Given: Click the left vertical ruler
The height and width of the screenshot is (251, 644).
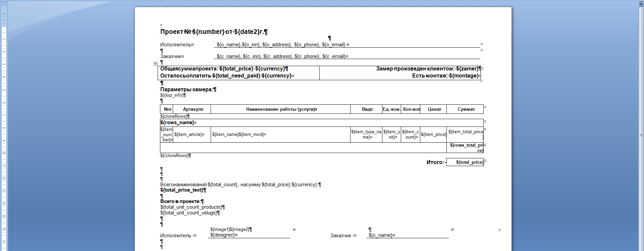Looking at the screenshot, I should (x=4, y=134).
